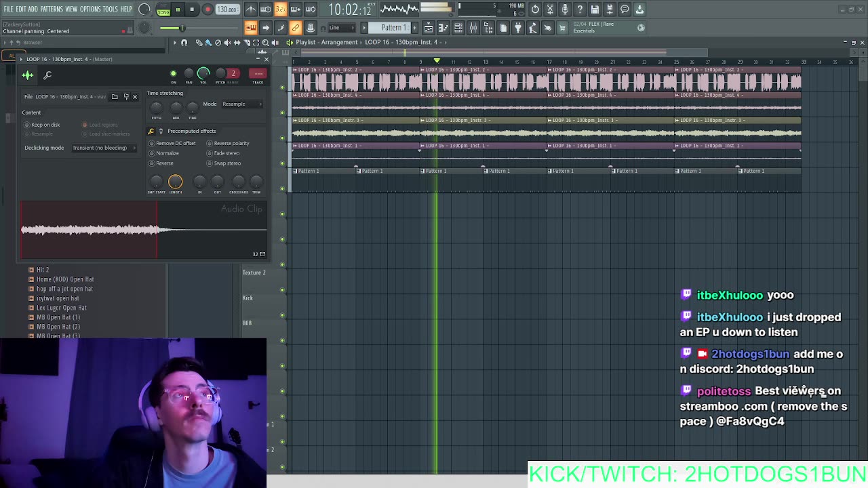Open the mixer view icon
868x488 pixels.
coord(473,28)
